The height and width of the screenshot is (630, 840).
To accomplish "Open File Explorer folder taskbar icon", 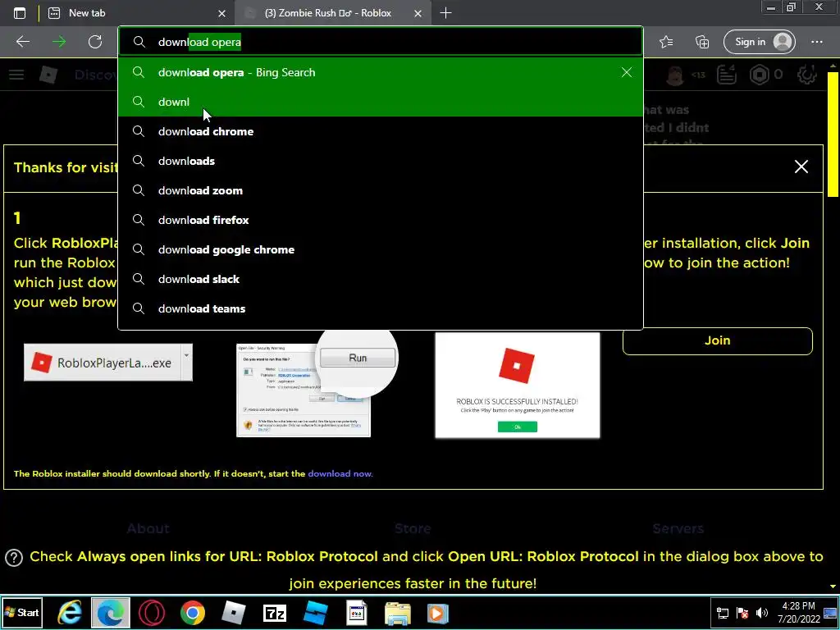I will click(398, 613).
